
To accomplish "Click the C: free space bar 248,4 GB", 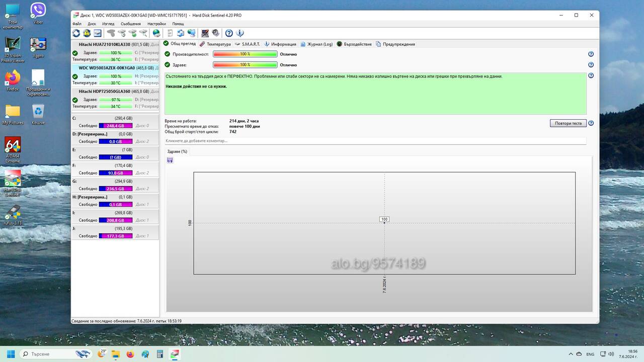I will point(116,126).
